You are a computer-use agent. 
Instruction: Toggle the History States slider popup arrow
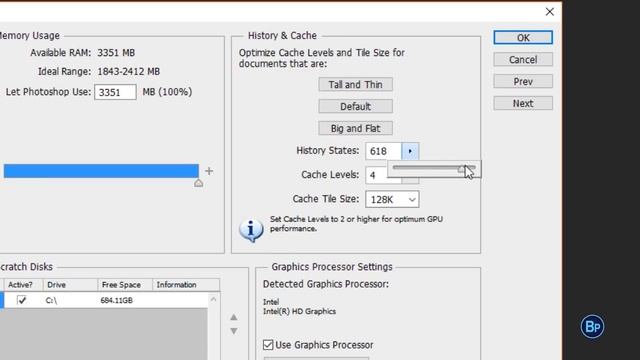(x=410, y=151)
